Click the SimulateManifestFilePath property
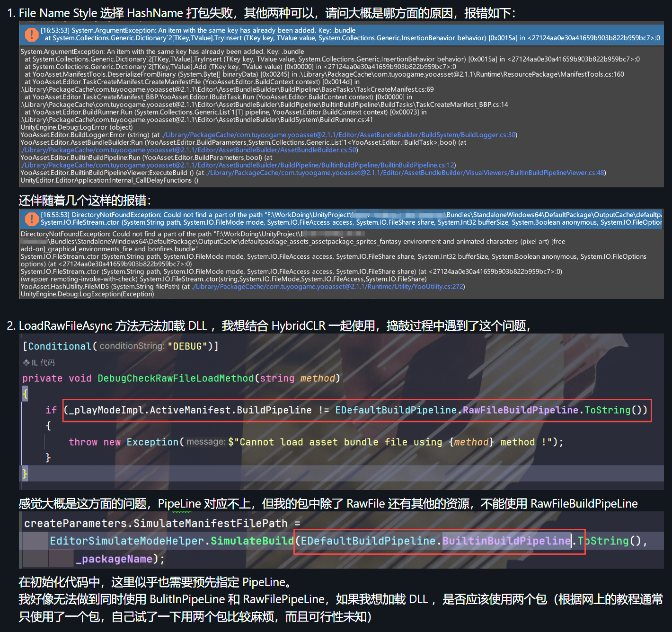Screen dimensions: 672x632 (210, 524)
